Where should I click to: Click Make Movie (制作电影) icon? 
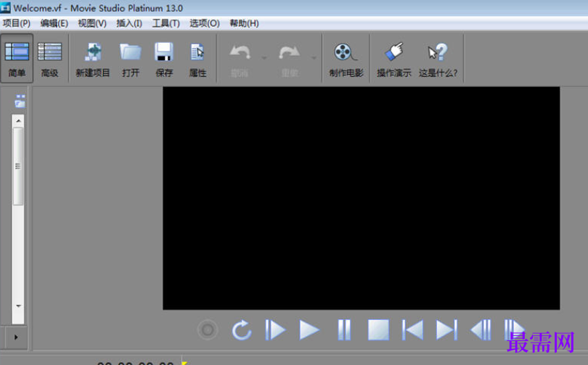[x=346, y=52]
